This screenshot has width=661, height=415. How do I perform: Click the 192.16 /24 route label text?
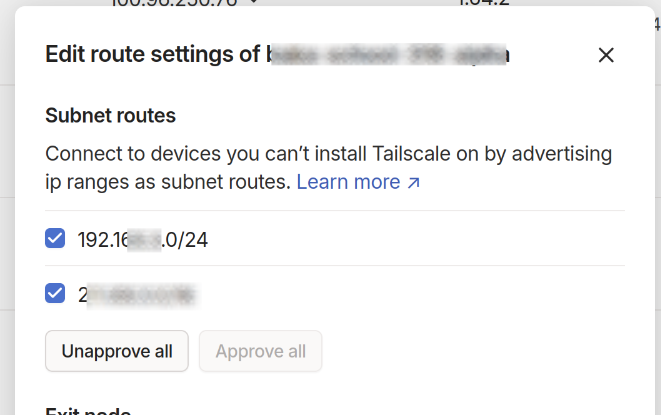point(142,239)
